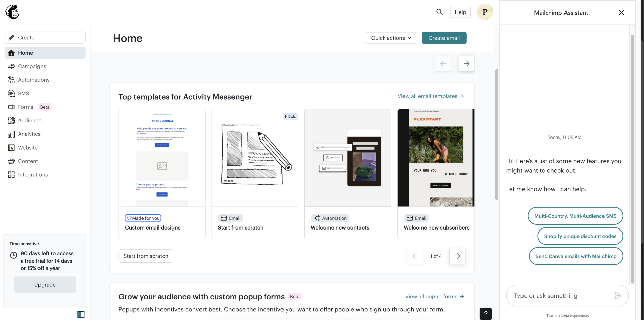Expand the Quick actions dropdown

click(x=391, y=38)
